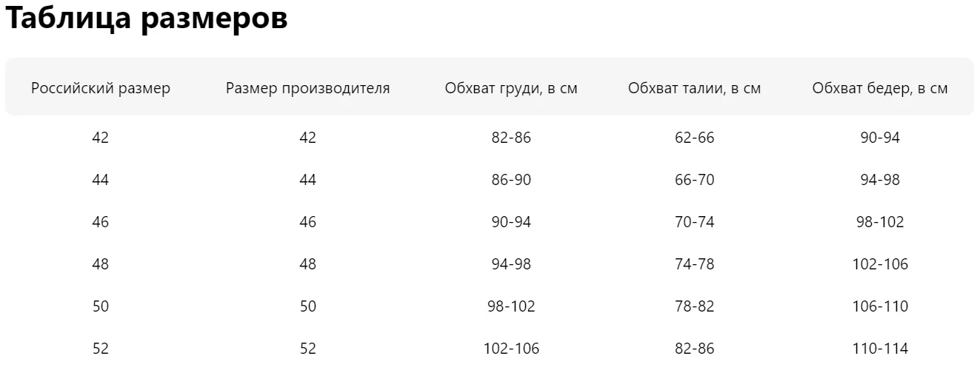Select hip value 110-114
The image size is (980, 373).
(880, 349)
